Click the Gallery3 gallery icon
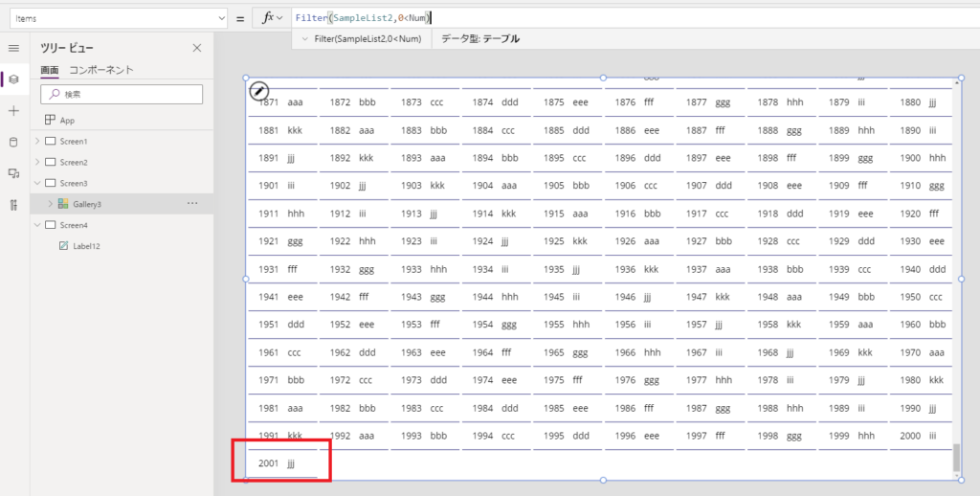This screenshot has width=980, height=496. [x=63, y=204]
